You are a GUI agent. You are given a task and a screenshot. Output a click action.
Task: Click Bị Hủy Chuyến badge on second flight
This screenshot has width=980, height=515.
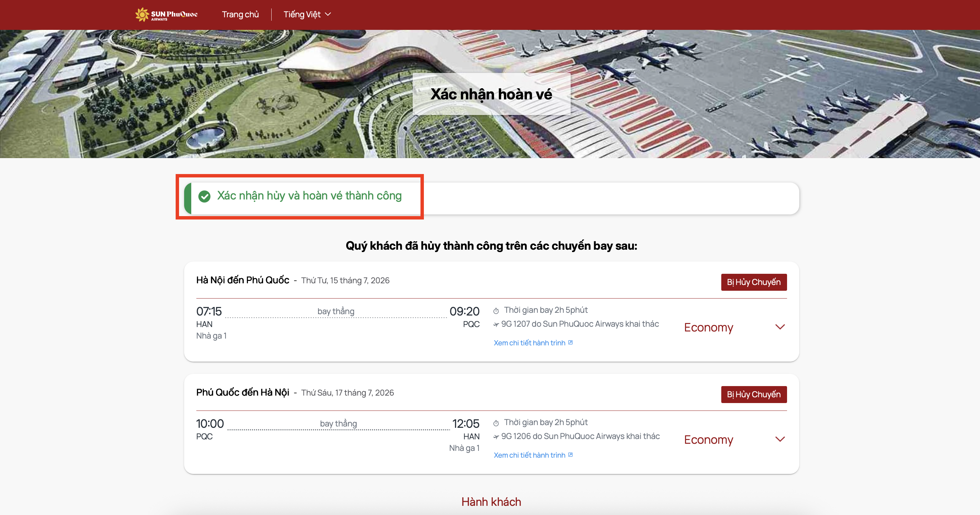coord(753,394)
